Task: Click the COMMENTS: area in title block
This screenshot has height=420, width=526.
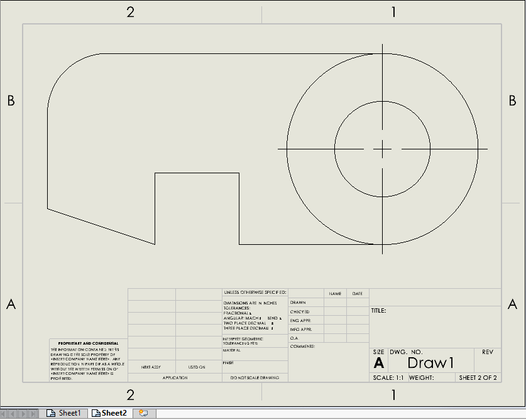Action: (329, 362)
